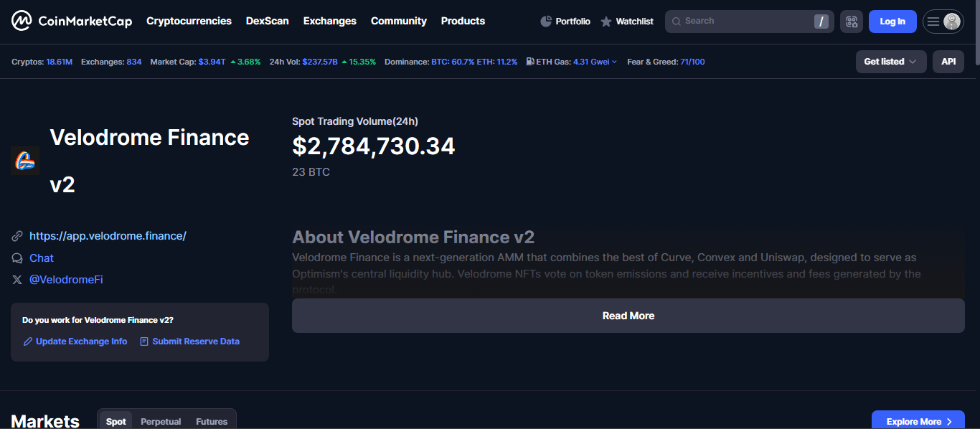Click the Velodrome Finance v2 title

tap(149, 161)
